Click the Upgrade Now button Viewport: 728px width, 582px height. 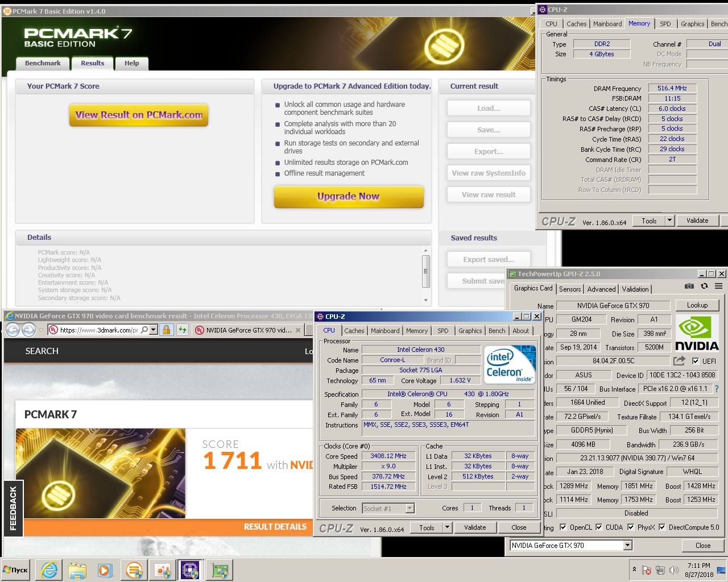[x=348, y=196]
